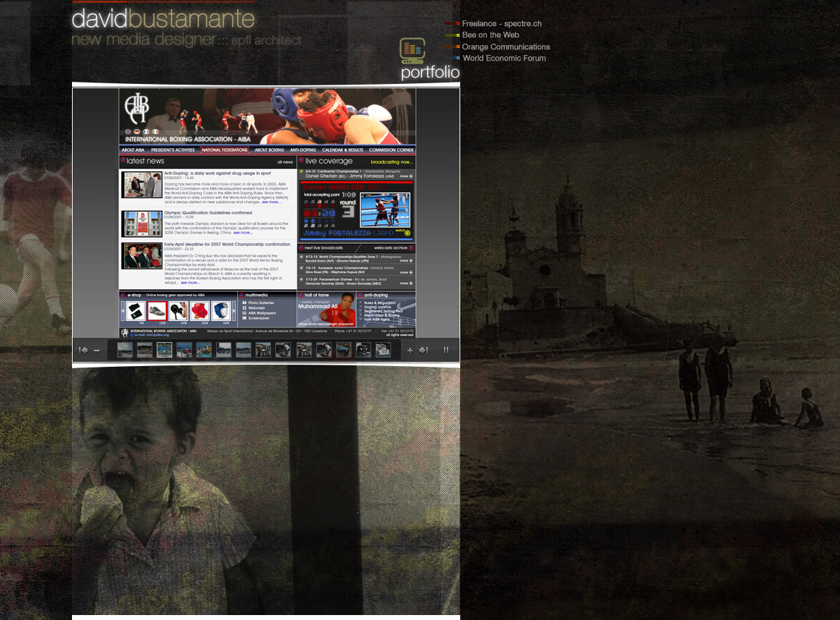The width and height of the screenshot is (840, 620).
Task: Select the red boxing gloves e-shop item
Action: [199, 311]
